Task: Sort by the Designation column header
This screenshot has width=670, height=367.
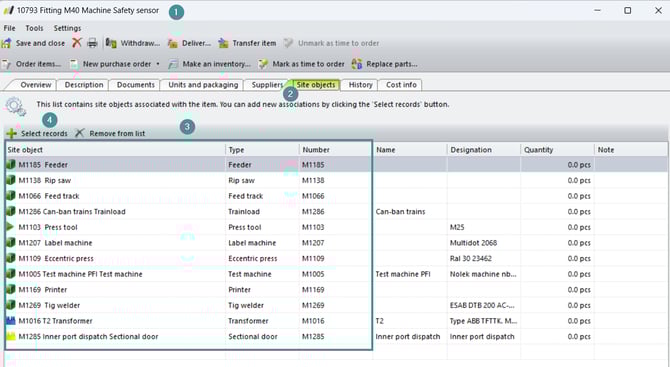Action: point(484,150)
